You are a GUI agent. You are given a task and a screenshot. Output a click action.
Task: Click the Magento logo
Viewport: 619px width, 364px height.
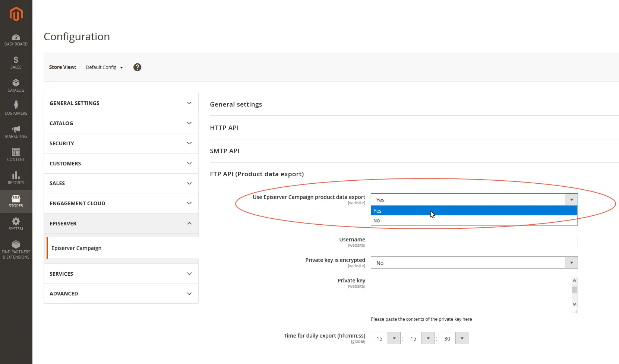pos(16,15)
